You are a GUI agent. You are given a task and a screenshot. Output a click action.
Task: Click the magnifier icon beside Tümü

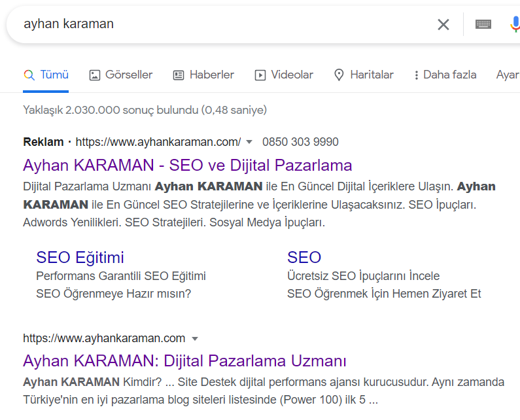[x=29, y=75]
